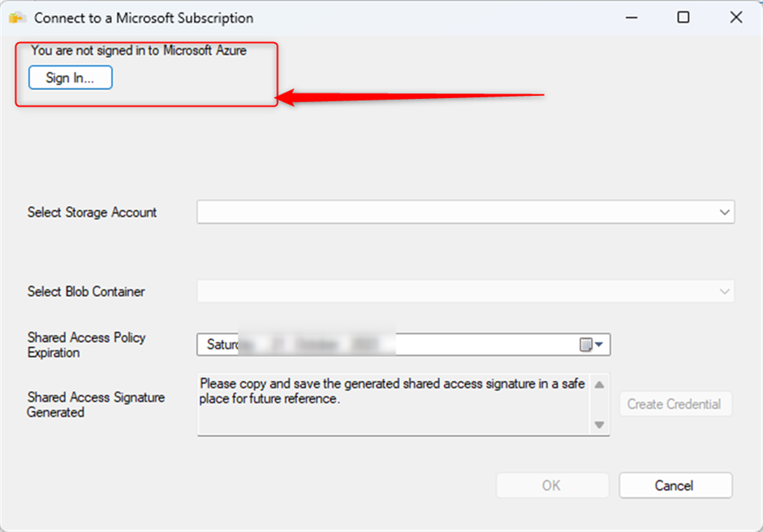Click the 'Shared Access Policy Expiration' label

86,345
